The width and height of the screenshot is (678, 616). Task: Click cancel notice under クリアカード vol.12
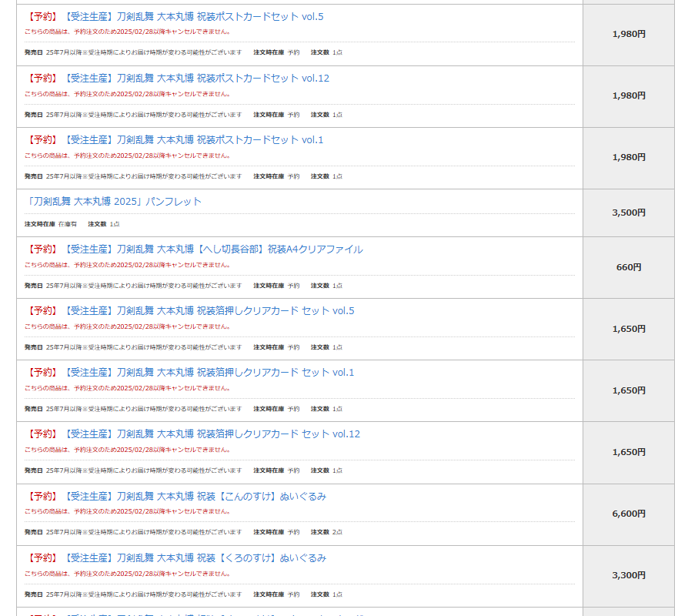pos(128,450)
